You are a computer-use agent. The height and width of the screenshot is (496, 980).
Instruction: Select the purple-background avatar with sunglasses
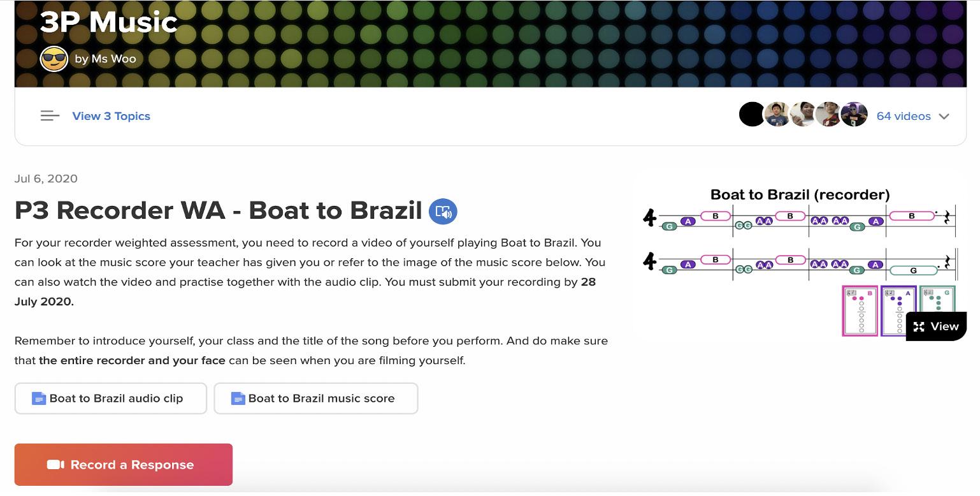pyautogui.click(x=854, y=115)
